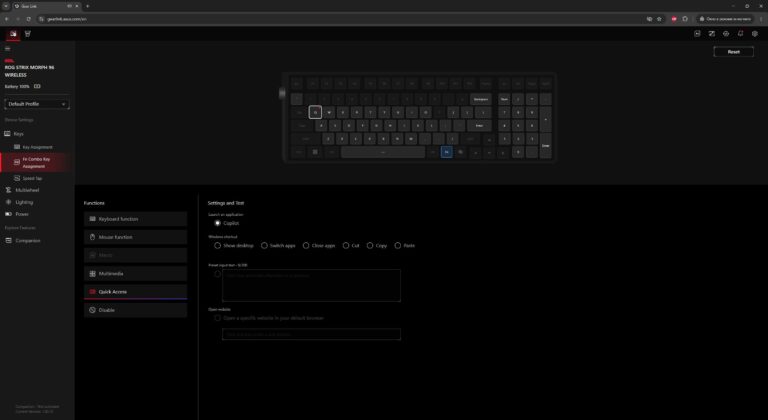The width and height of the screenshot is (768, 420).
Task: Open the browser extensions puzzle icon
Action: point(685,19)
